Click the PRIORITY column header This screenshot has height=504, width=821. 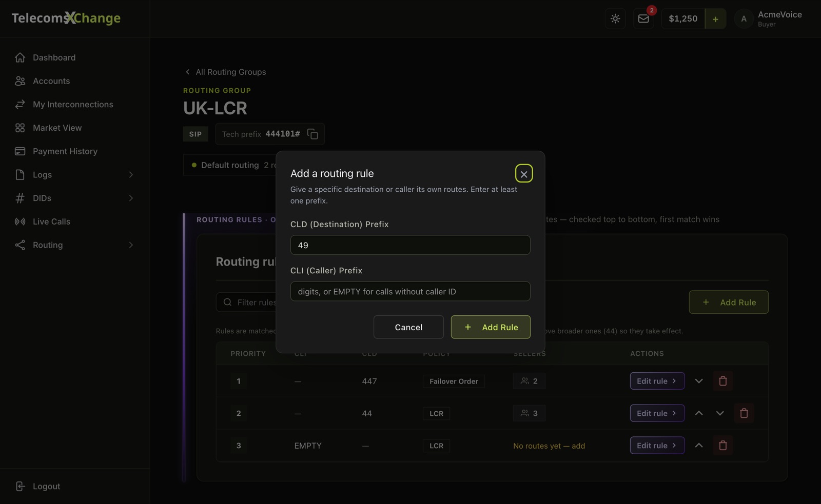[x=248, y=354]
